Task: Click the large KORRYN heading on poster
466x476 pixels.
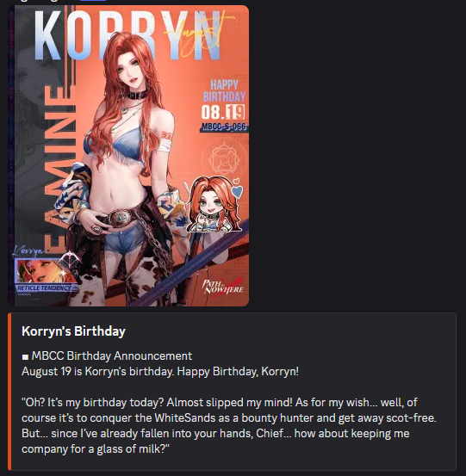Action: [127, 35]
